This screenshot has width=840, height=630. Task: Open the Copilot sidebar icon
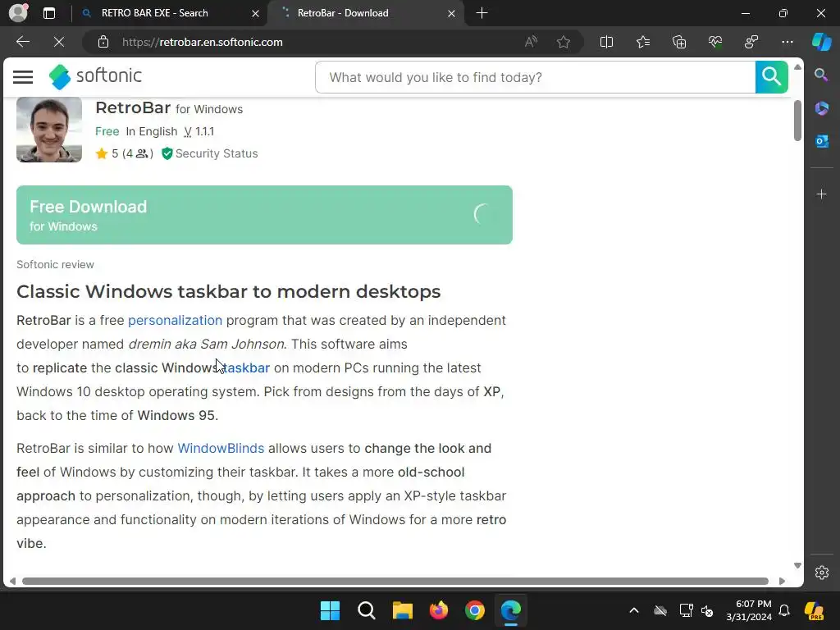coord(821,42)
